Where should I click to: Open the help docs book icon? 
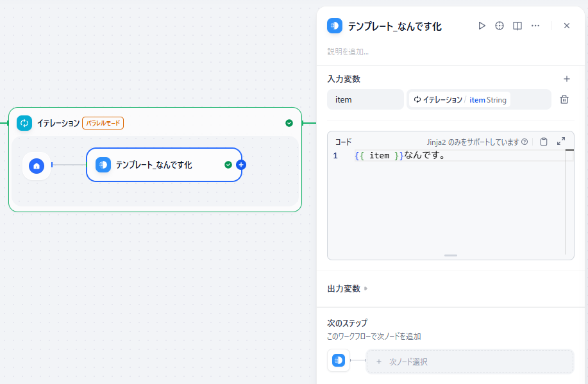coord(517,26)
